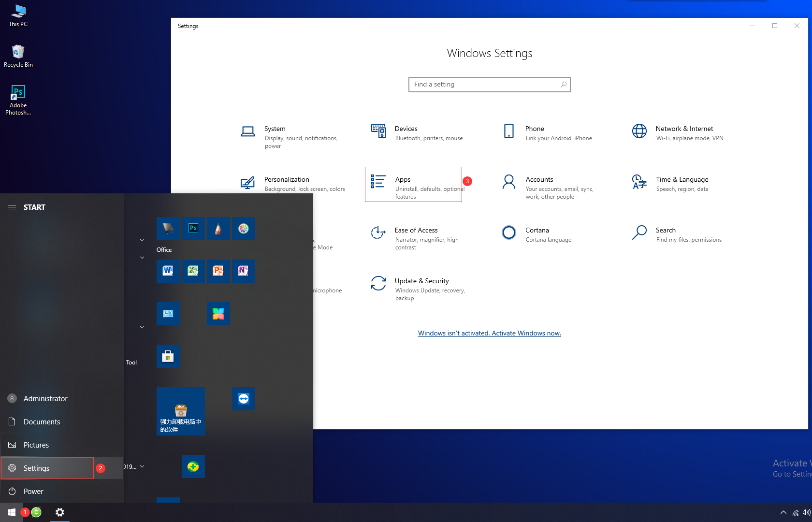
Task: Open the Word tile in Office group
Action: coord(168,271)
